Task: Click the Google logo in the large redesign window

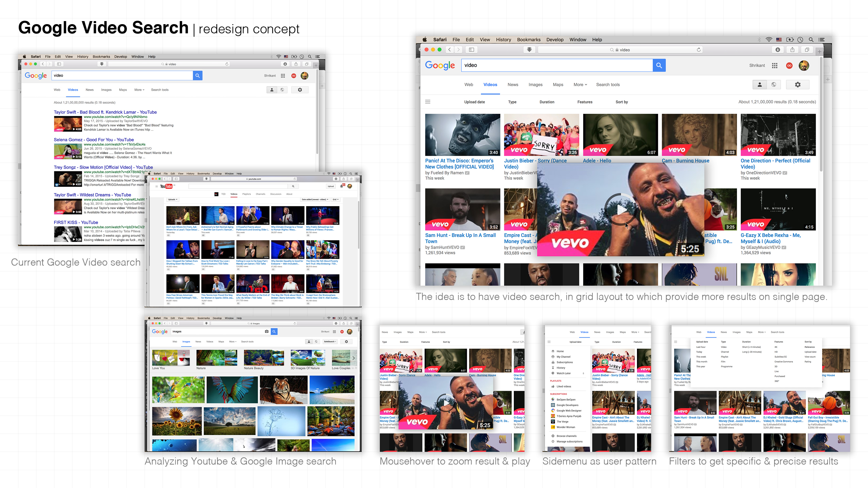Action: (440, 65)
